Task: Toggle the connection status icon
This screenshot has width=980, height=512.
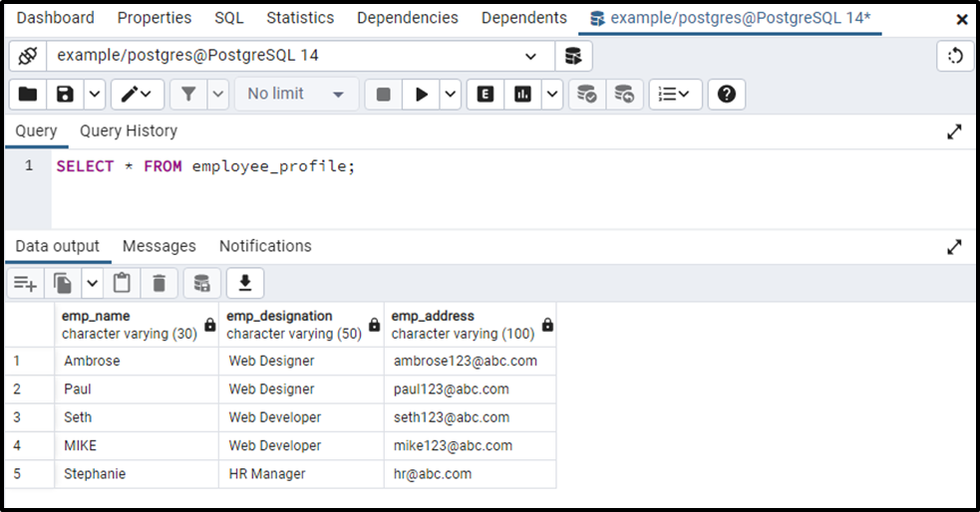Action: [x=28, y=56]
